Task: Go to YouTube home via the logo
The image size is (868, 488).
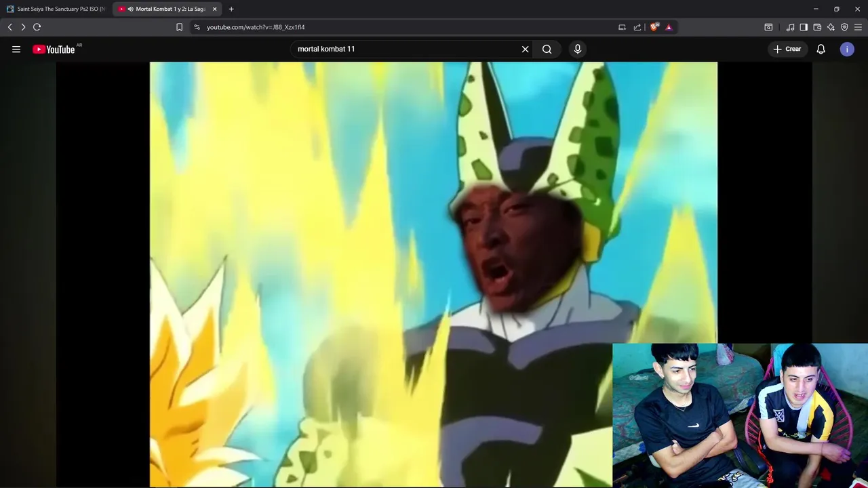Action: point(54,49)
